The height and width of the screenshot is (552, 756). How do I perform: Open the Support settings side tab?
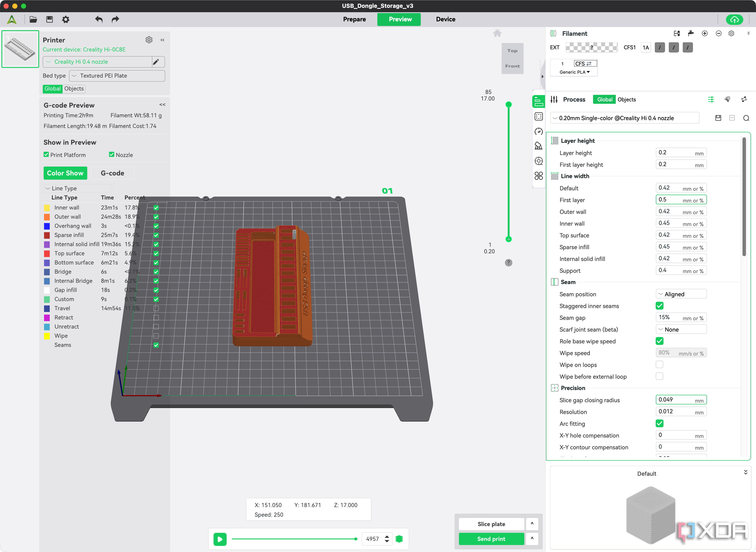click(x=539, y=146)
